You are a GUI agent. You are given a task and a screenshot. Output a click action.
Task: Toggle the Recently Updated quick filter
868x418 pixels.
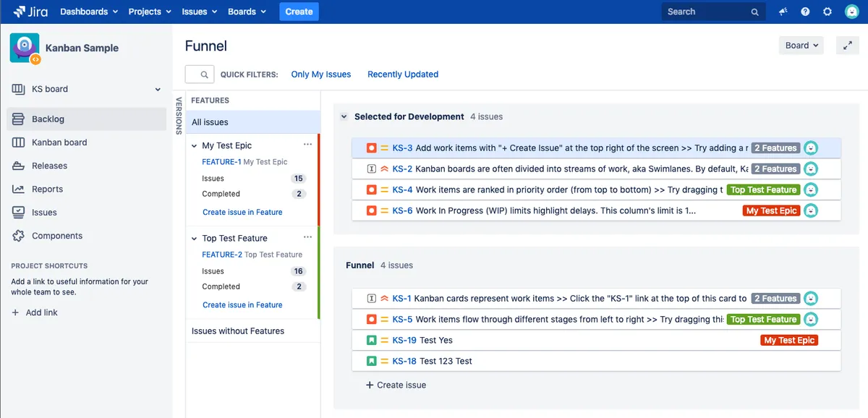(x=403, y=74)
